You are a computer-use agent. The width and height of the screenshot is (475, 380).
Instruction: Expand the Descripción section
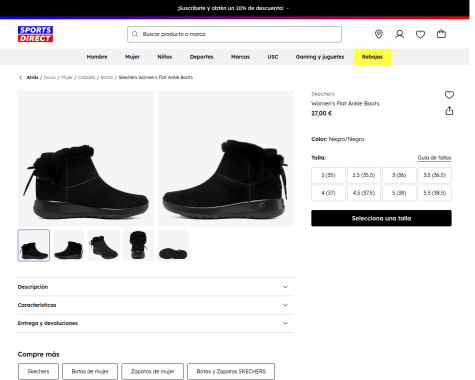(x=156, y=287)
